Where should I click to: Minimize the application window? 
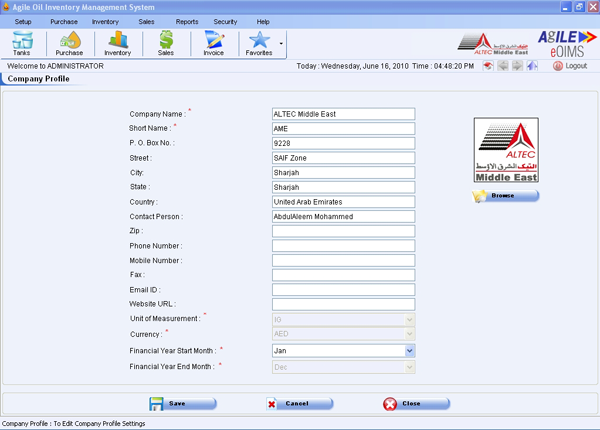point(566,7)
